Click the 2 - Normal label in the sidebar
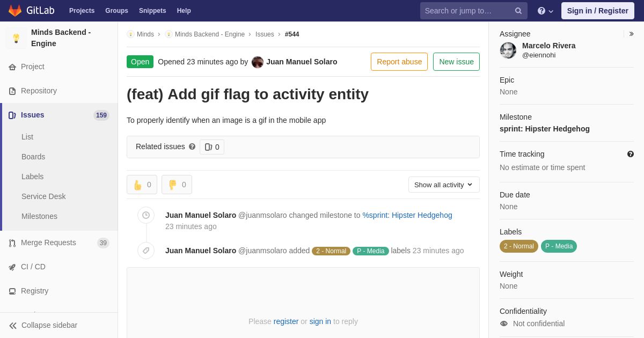This screenshot has height=338, width=644. click(x=519, y=246)
